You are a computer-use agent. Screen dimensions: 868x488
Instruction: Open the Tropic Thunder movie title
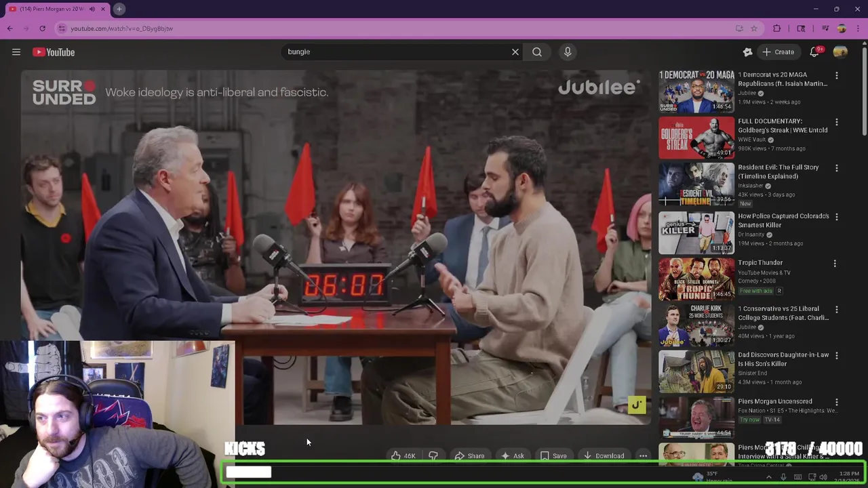[x=760, y=262]
